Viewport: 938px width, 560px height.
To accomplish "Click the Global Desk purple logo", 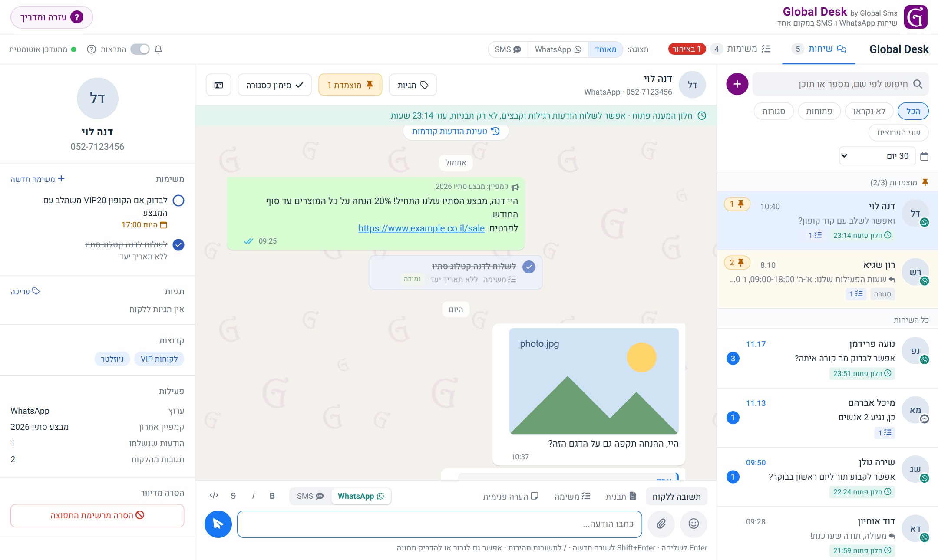I will click(915, 17).
